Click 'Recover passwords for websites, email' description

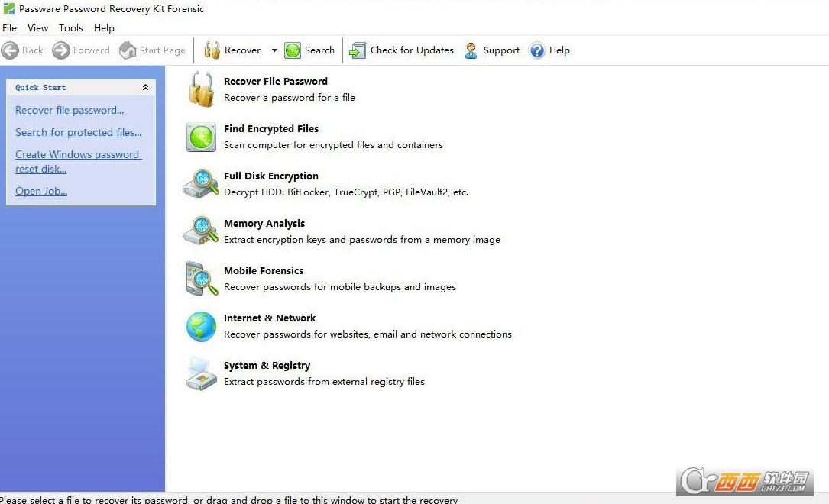[368, 334]
